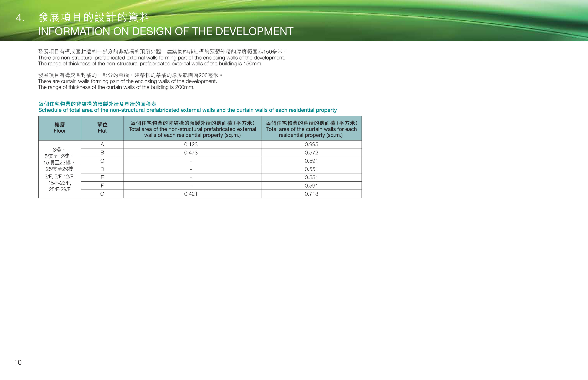Select the Information on Design of the Development title

166,31
